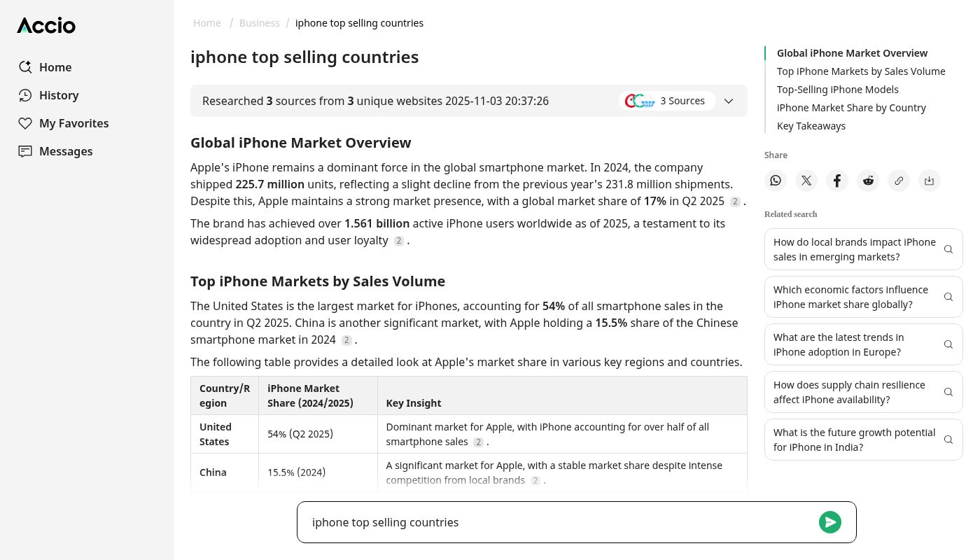Expand the 3 Sources chevron
Viewport: 980px width, 560px height.
(729, 101)
